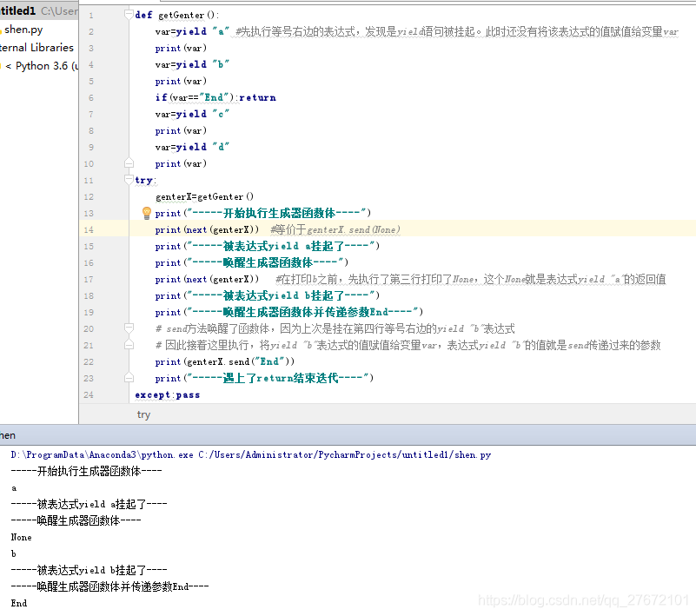The height and width of the screenshot is (616, 696).
Task: Fold the comment block at line 20
Action: 129,328
